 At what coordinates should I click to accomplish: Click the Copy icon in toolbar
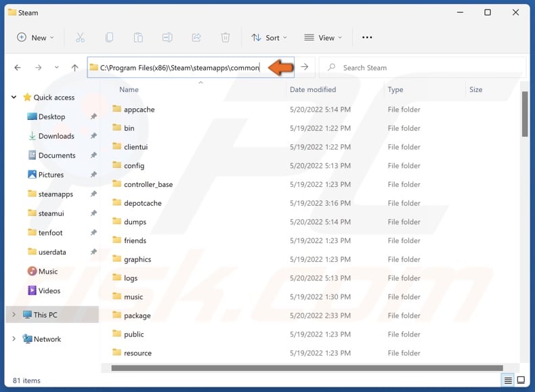109,37
